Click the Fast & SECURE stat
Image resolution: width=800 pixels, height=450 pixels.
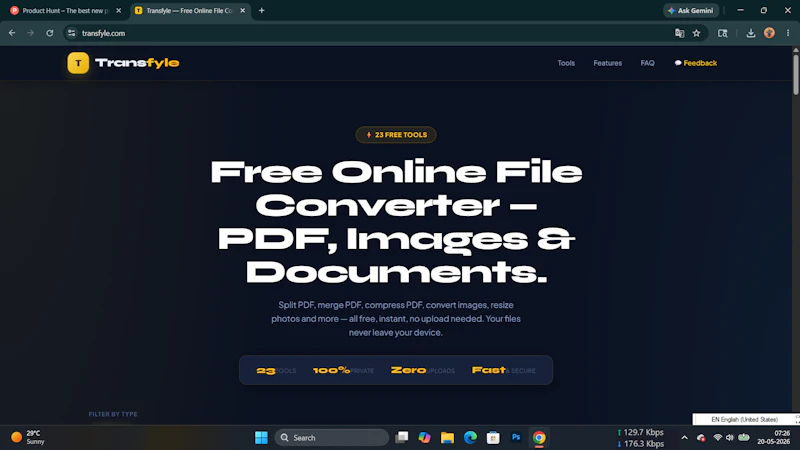[x=504, y=370]
